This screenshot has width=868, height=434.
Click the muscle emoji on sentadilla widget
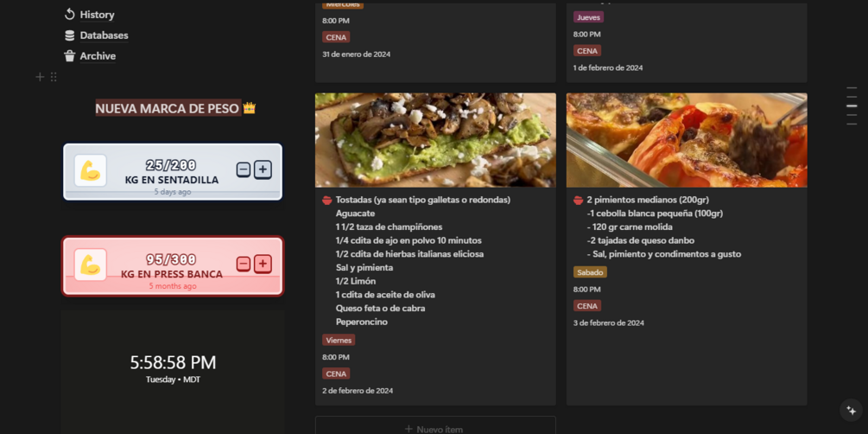pos(90,170)
